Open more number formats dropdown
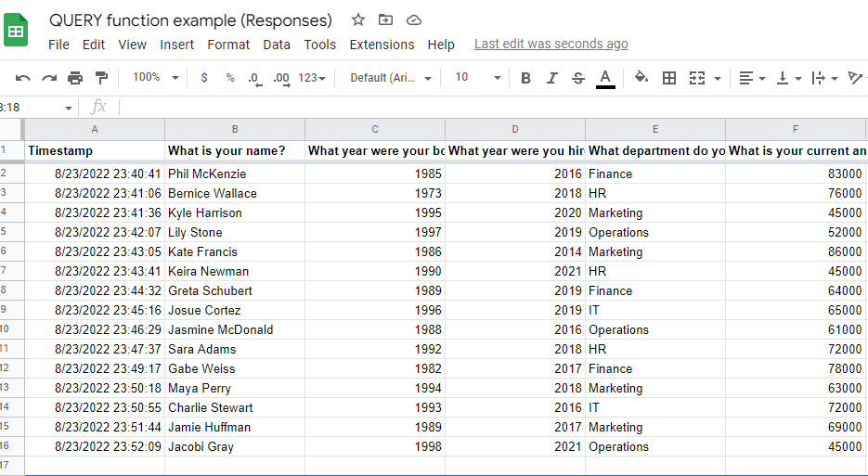868x476 pixels. coord(312,78)
